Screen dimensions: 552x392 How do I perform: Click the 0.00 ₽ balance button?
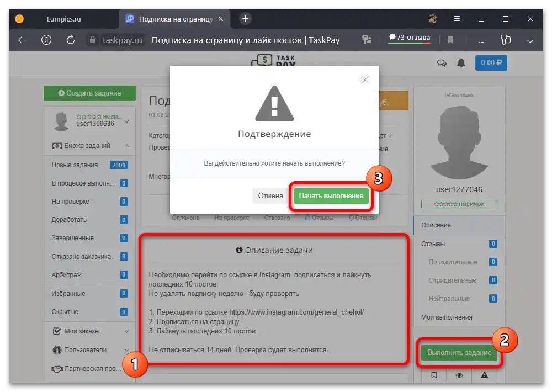pyautogui.click(x=491, y=63)
